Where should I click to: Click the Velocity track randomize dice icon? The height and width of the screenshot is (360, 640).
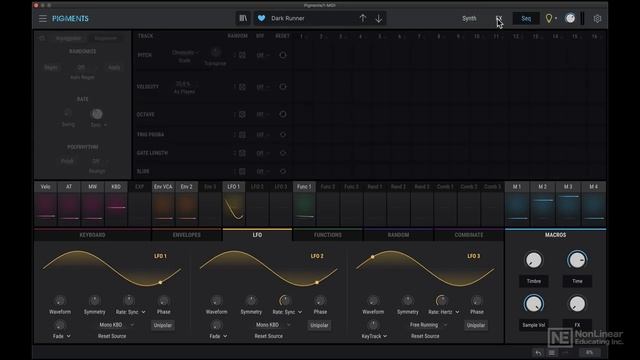pos(242,87)
